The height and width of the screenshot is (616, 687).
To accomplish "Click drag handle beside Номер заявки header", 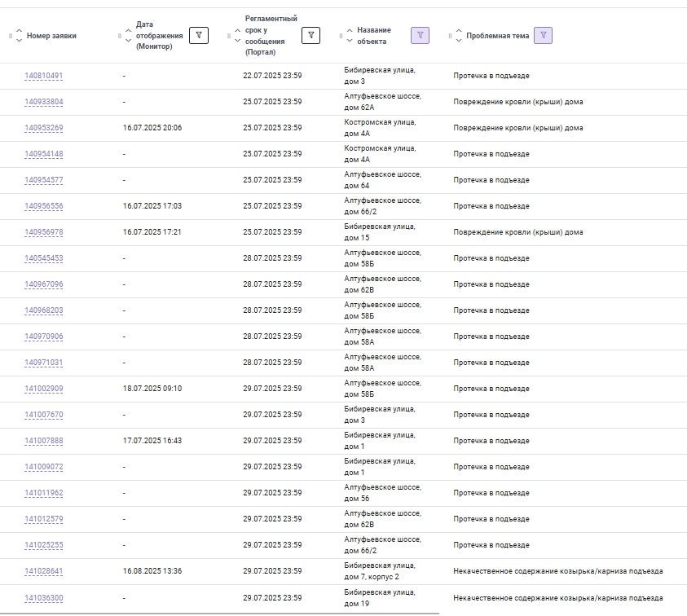I will (11, 36).
